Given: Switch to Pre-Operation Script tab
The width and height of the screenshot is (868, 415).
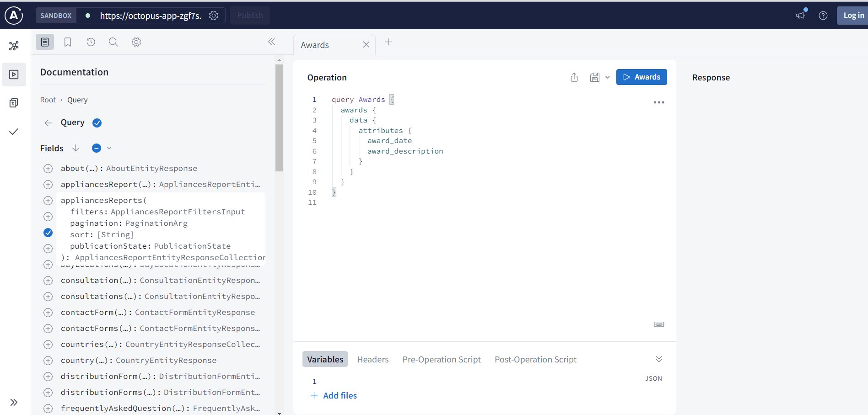Looking at the screenshot, I should pos(442,360).
